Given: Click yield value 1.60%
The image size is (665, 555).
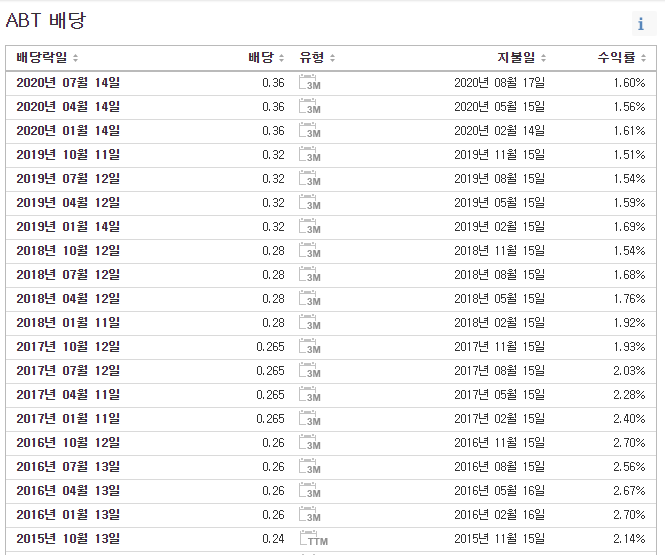Looking at the screenshot, I should click(629, 82).
